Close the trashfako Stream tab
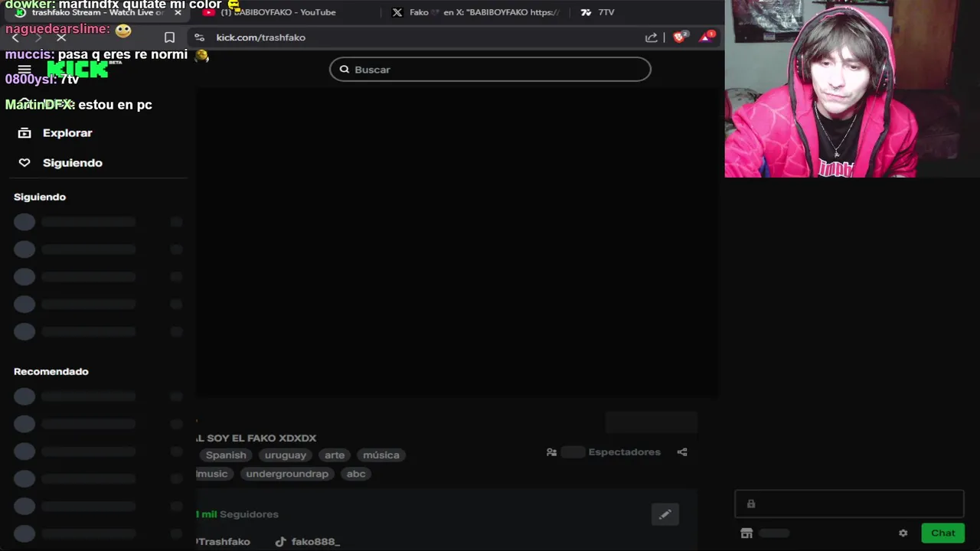980x551 pixels. tap(178, 12)
